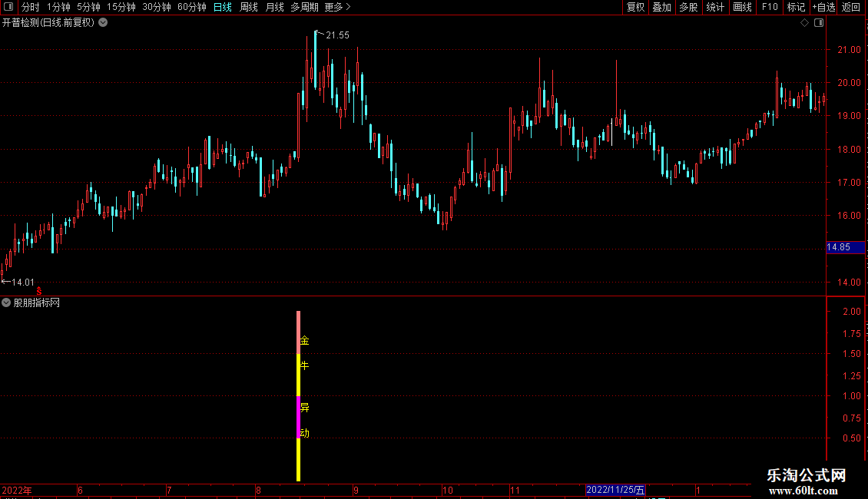Viewport: 868px width, 499px height.
Task: Switch to 周线 weekly chart
Action: [x=249, y=7]
